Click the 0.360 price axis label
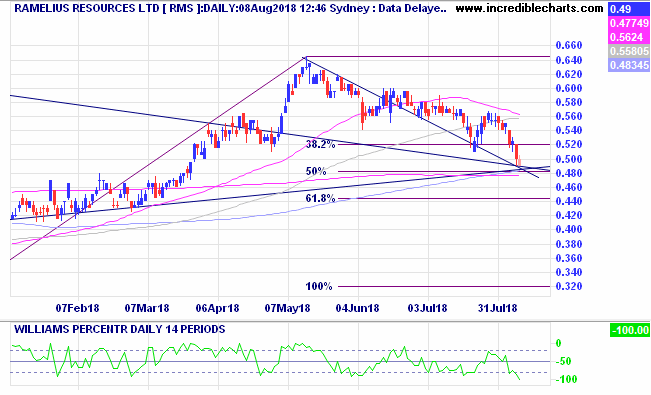Screen dimensions: 651x395 pyautogui.click(x=569, y=258)
